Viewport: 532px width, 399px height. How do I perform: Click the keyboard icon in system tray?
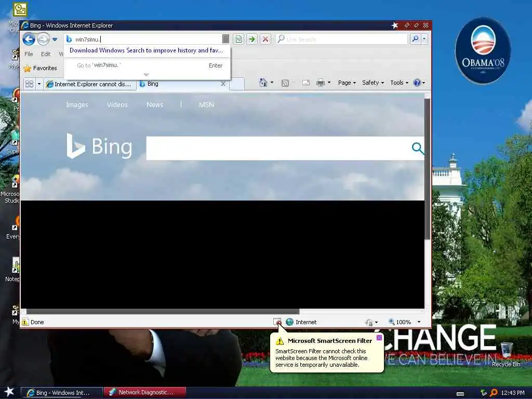click(x=460, y=394)
